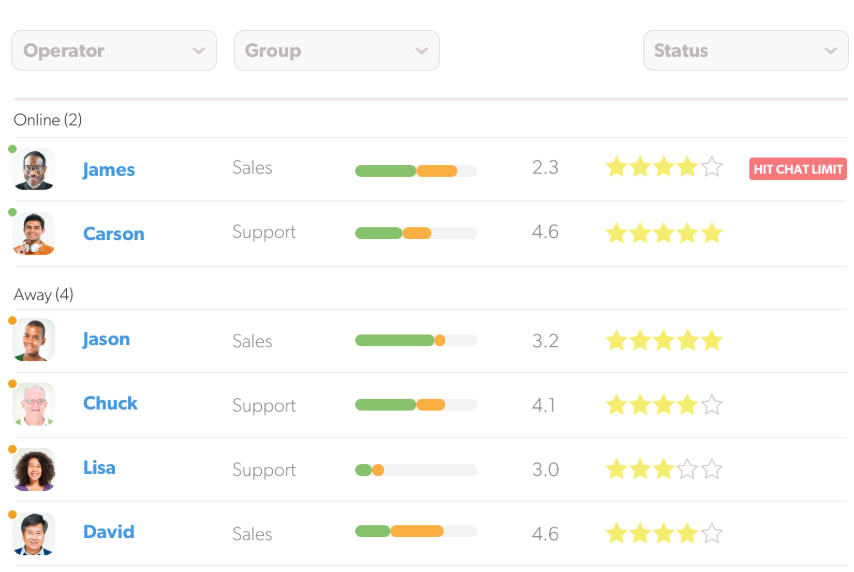Click James's avatar photo
Viewport: 854px width, 572px height.
coord(34,169)
